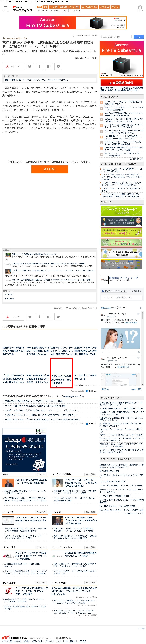This screenshot has height=644, width=146.
Task: Open the リサーチ nav tab
Action: (115, 7)
